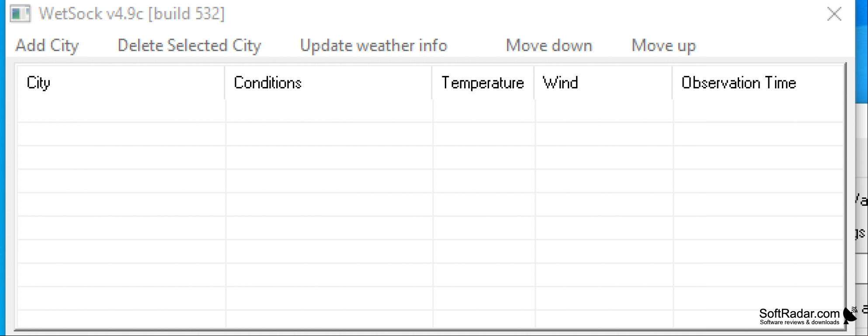Click the Conditions column header
The width and height of the screenshot is (868, 336).
(328, 83)
